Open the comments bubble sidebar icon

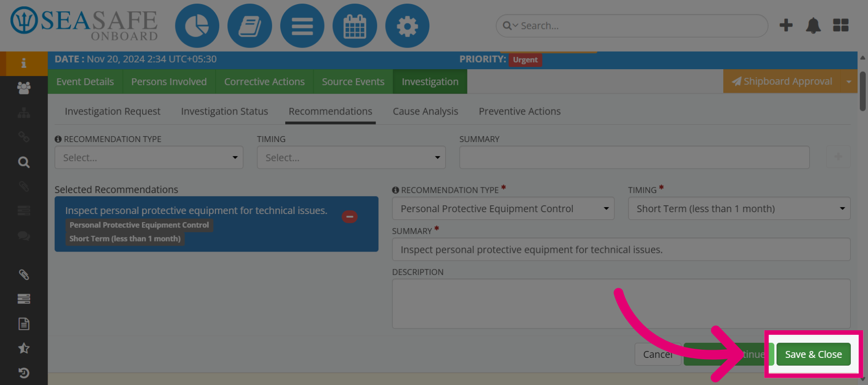click(x=24, y=236)
